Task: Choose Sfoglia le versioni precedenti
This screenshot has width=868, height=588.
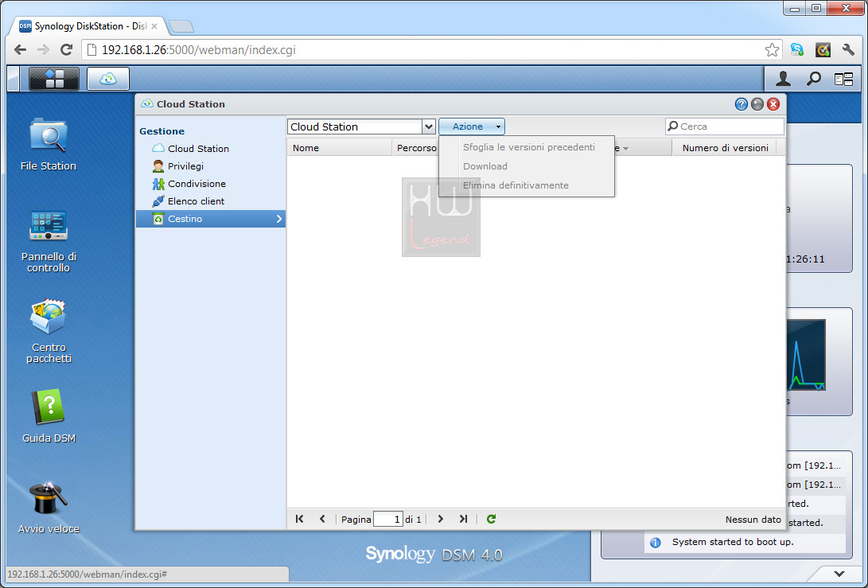Action: [x=528, y=147]
